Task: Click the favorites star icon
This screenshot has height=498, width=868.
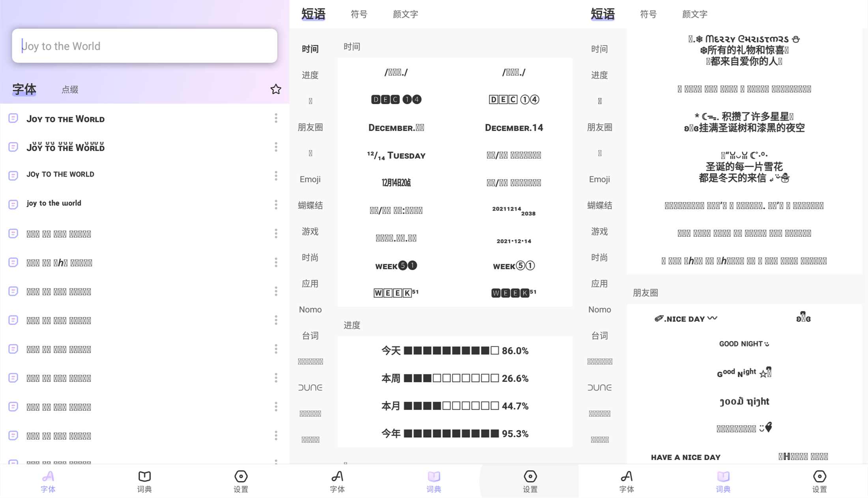Action: [276, 89]
